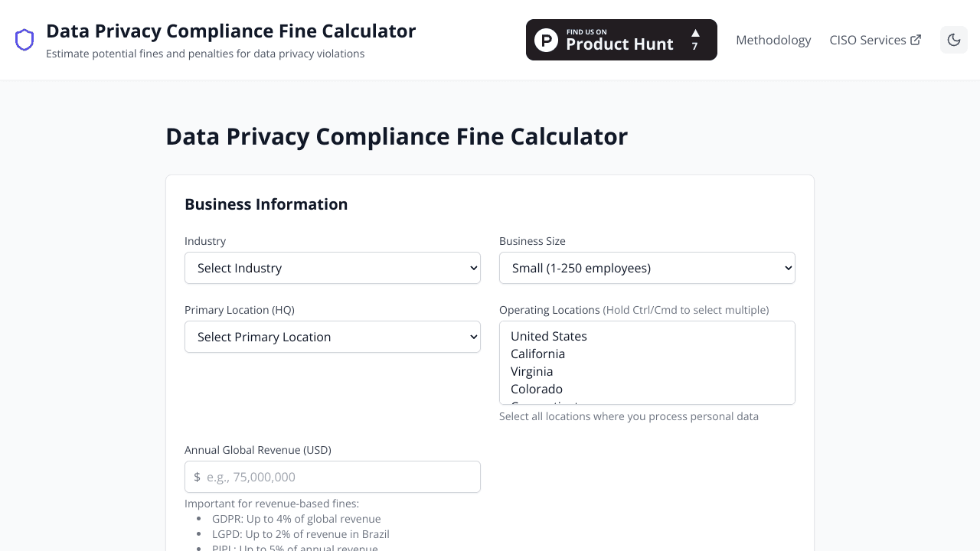This screenshot has width=980, height=551.
Task: Click the Industry field label
Action: tap(205, 241)
